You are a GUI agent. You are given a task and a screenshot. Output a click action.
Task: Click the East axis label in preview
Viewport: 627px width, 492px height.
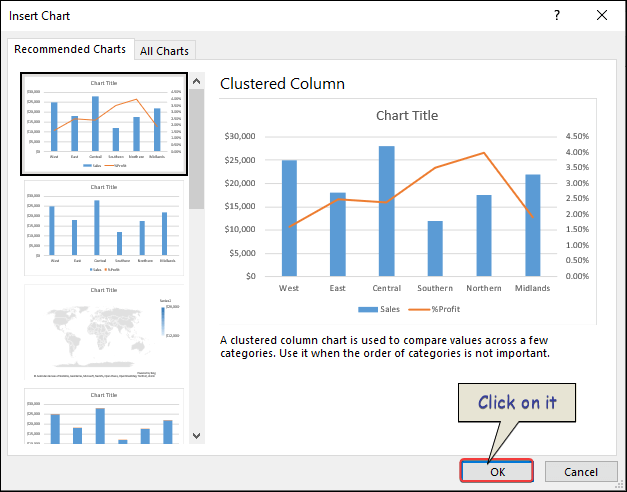point(337,288)
